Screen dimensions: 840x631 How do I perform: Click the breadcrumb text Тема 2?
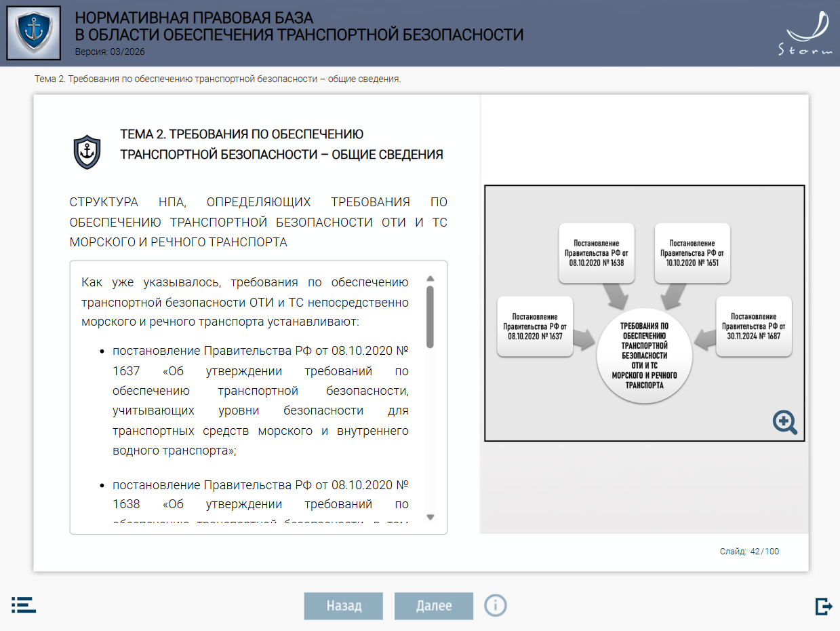point(218,79)
